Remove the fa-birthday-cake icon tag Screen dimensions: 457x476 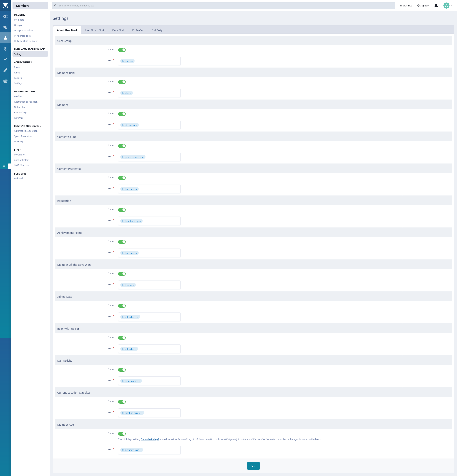(x=140, y=450)
